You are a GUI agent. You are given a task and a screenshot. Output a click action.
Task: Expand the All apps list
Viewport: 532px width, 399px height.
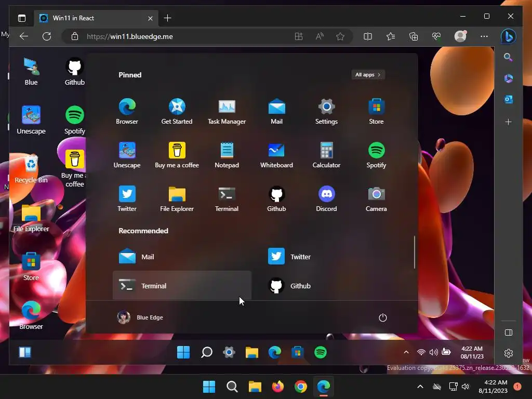(x=368, y=75)
